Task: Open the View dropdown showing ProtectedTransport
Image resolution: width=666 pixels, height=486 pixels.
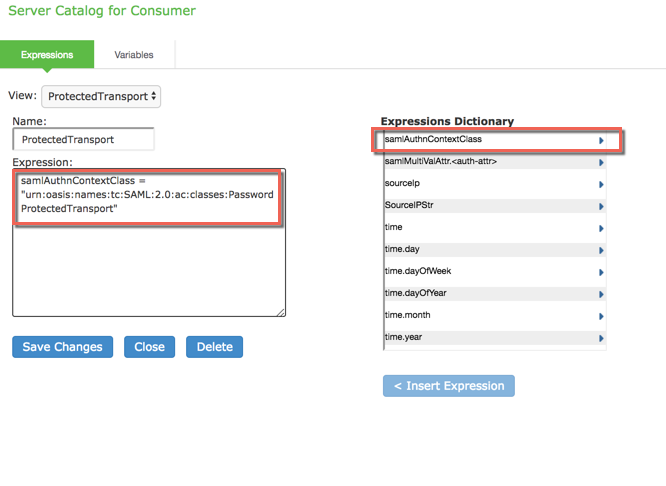Action: click(101, 97)
